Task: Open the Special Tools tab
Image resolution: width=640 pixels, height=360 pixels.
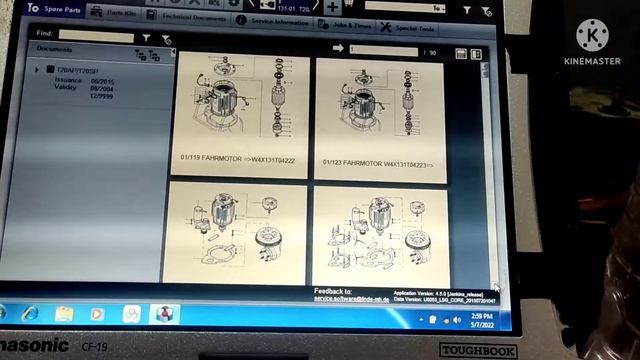Action: tap(407, 28)
